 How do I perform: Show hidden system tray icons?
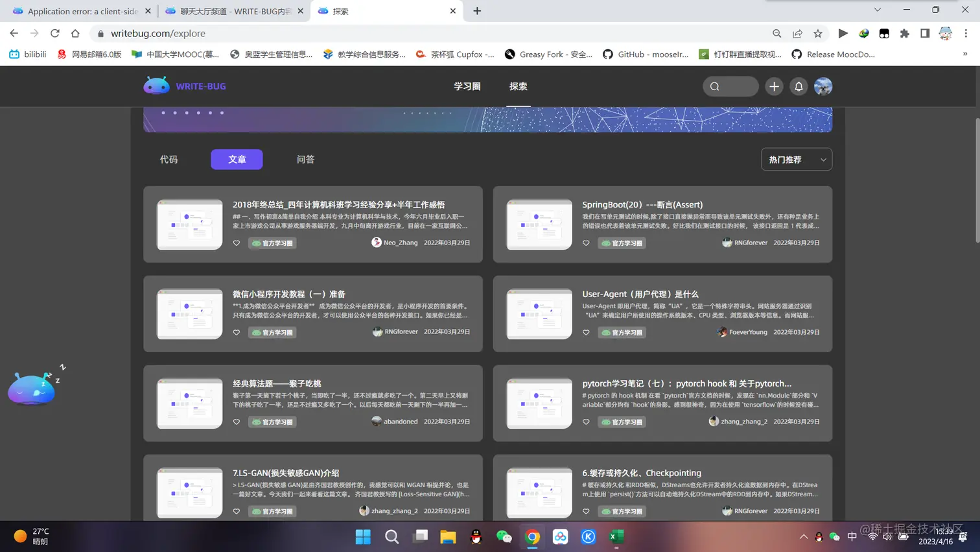804,536
